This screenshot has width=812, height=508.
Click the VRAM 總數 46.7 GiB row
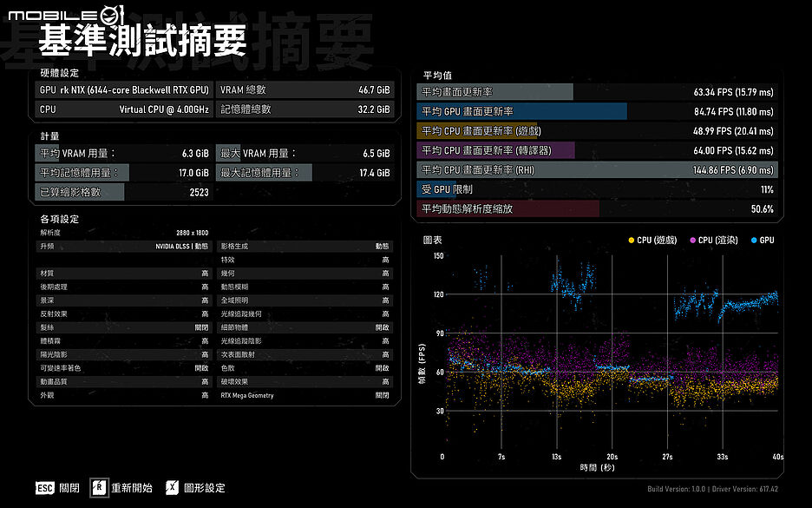(305, 89)
